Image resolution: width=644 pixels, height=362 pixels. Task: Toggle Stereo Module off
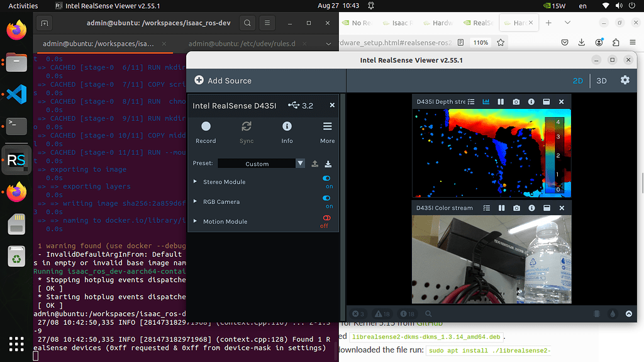[326, 178]
